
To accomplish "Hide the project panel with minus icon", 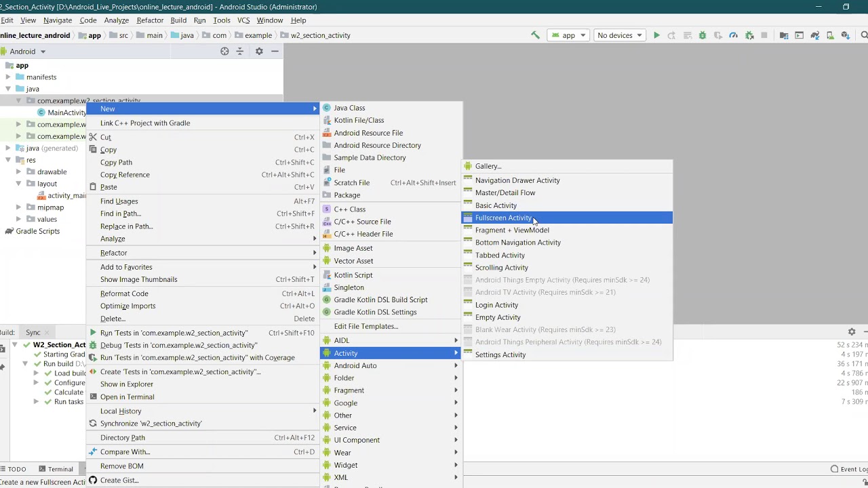I will [275, 52].
